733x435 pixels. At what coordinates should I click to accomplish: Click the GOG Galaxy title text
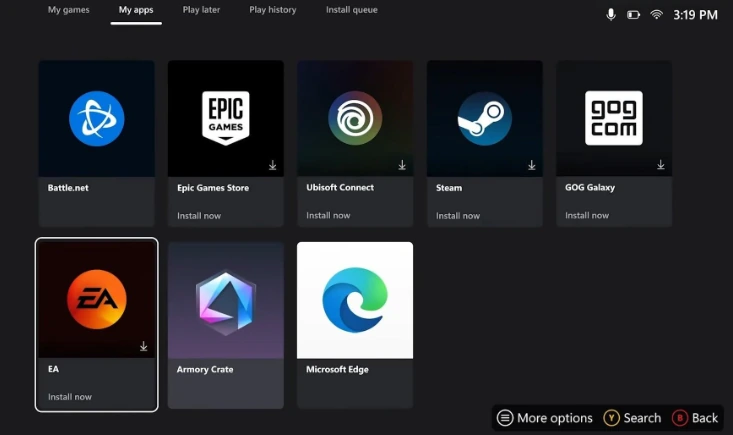(x=589, y=187)
